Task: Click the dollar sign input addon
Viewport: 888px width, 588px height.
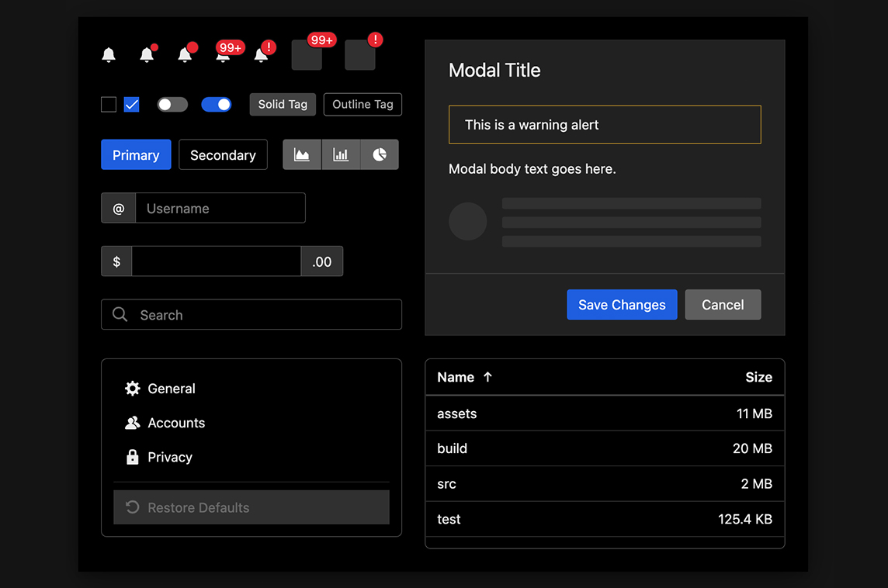Action: [x=116, y=261]
